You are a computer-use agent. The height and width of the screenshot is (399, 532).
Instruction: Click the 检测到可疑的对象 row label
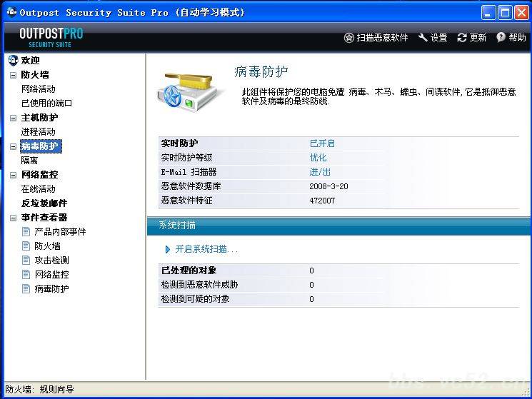[195, 299]
